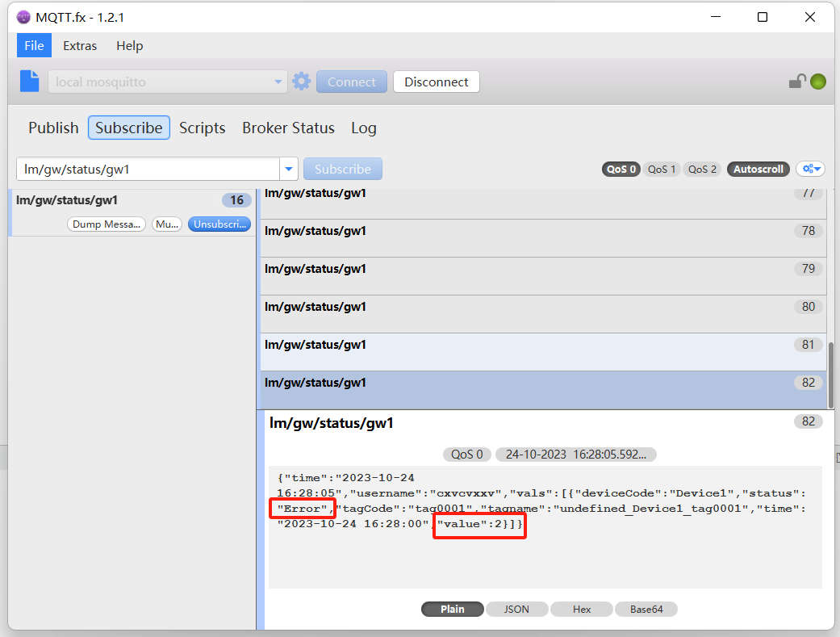
Task: Click the timestamp 24-10-2023 16:28:05.592 label
Action: [x=576, y=455]
